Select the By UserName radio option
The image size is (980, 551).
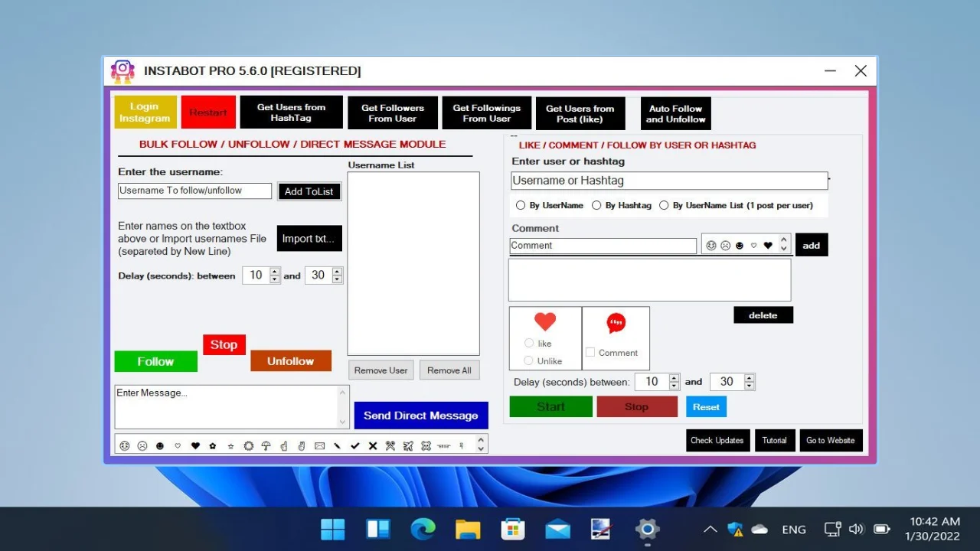[521, 205]
